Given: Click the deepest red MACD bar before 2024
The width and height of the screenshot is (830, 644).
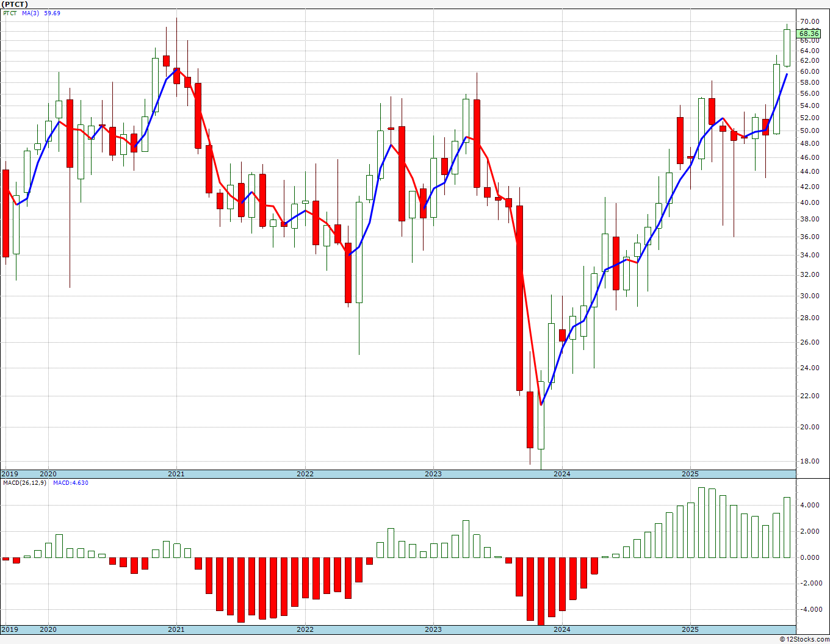Looking at the screenshot, I should pyautogui.click(x=541, y=591).
